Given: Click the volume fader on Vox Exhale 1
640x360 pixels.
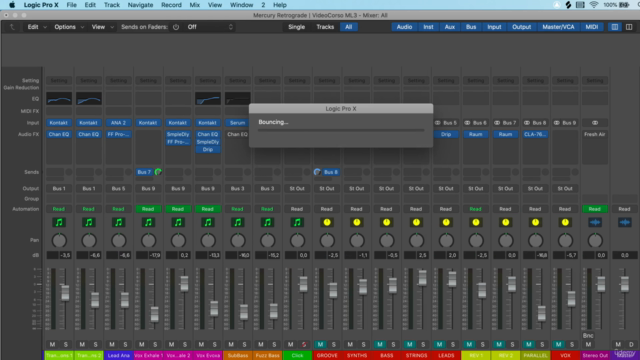Looking at the screenshot, I should click(x=154, y=314).
